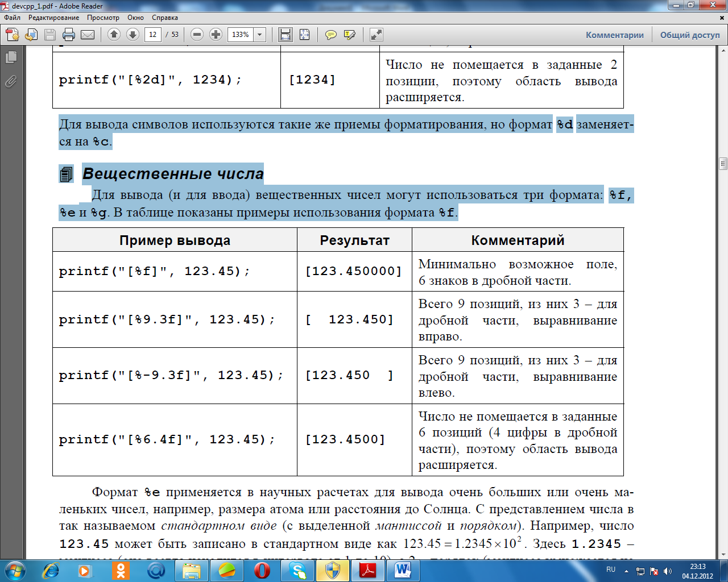Select the highlight text tool
This screenshot has height=582, width=728.
pyautogui.click(x=350, y=35)
